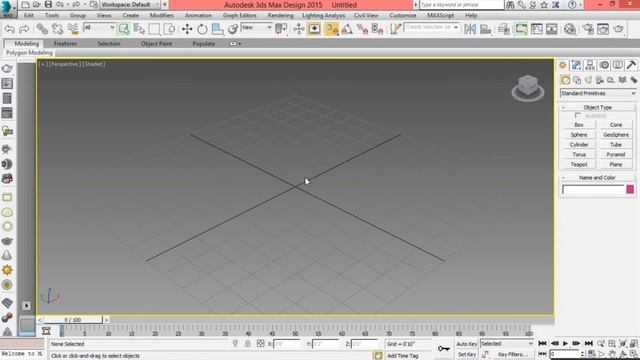Click the Align tool icon
Image resolution: width=640 pixels, height=360 pixels.
[x=485, y=29]
